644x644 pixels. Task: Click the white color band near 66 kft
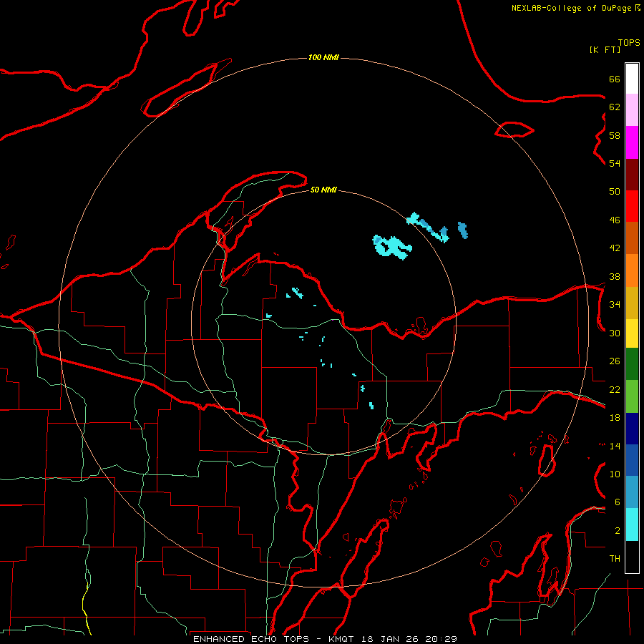pyautogui.click(x=632, y=79)
